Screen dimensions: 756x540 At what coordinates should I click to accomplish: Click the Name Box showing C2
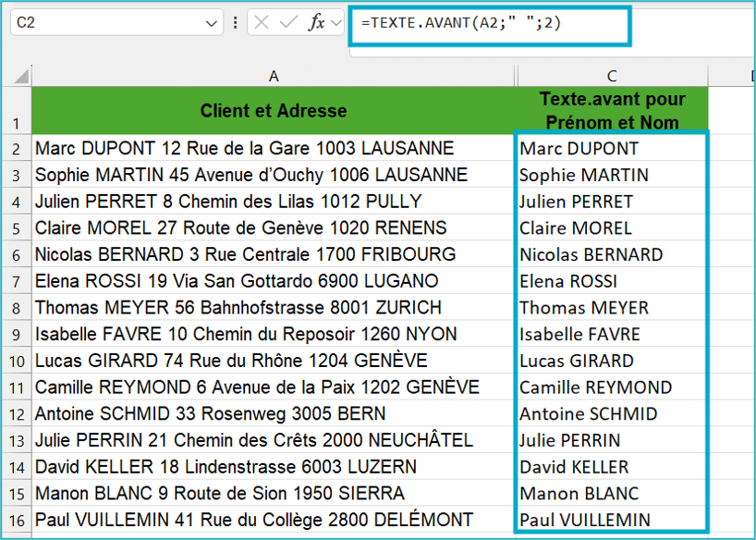tap(116, 23)
